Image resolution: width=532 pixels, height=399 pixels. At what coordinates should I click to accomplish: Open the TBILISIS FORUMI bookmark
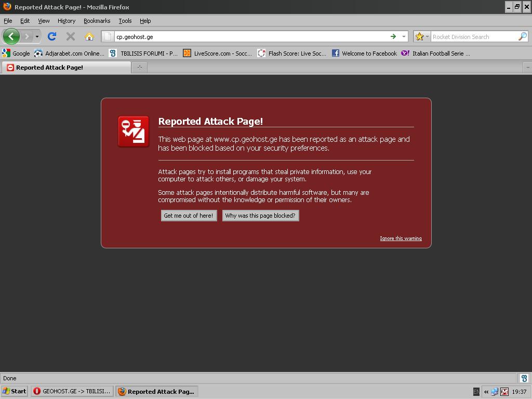tap(143, 54)
